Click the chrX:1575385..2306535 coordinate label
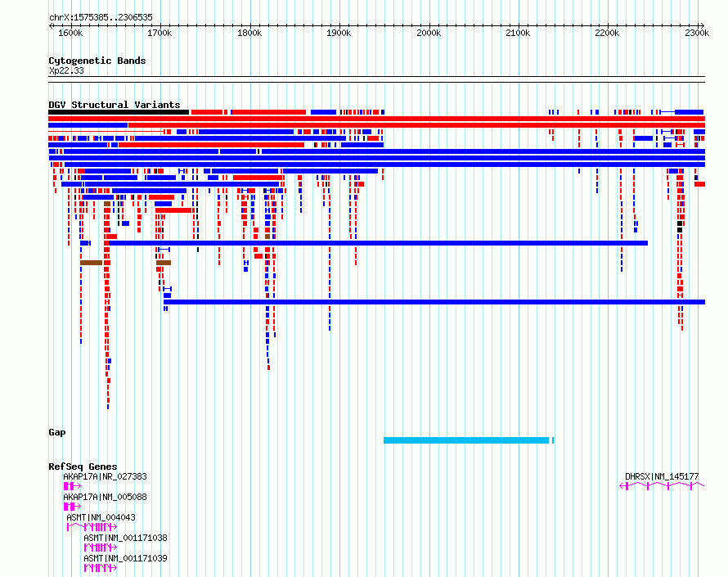 point(101,17)
